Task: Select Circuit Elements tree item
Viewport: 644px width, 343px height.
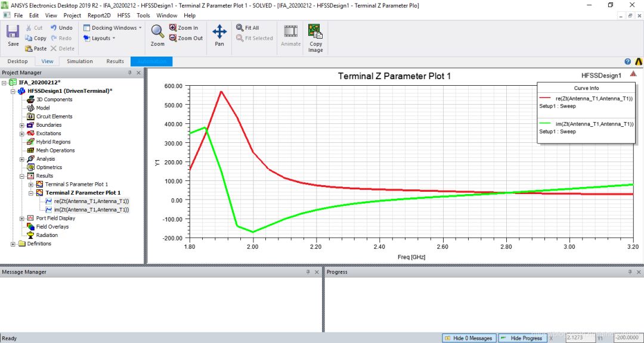Action: point(54,117)
